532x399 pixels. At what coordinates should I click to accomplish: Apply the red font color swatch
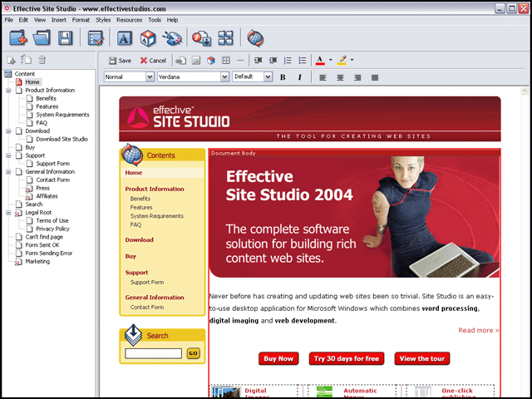coord(320,61)
